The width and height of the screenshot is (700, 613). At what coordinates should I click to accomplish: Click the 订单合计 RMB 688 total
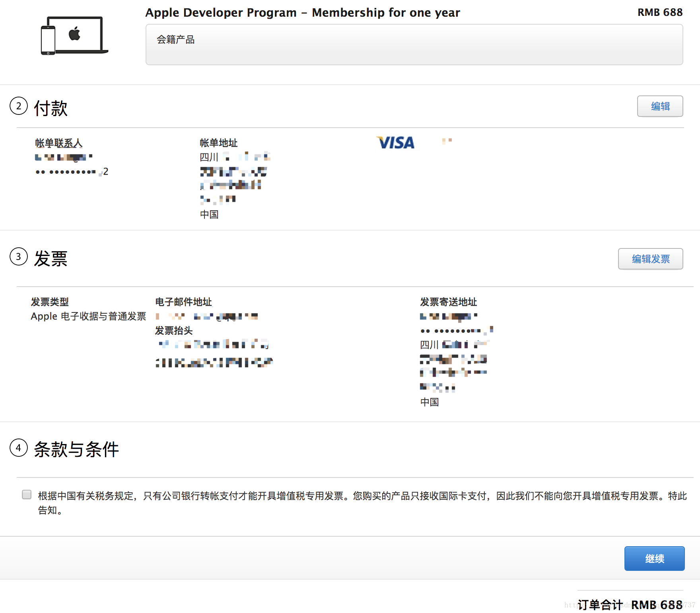630,605
